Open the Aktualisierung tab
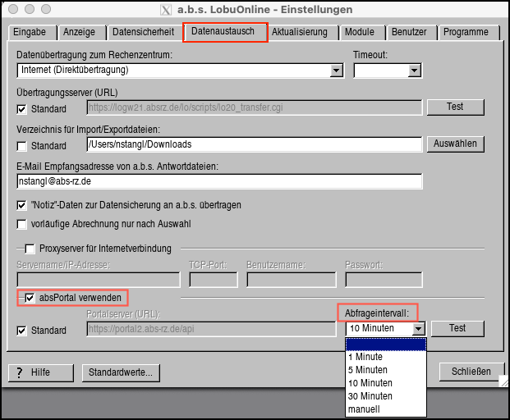Viewport: 510px width, 420px height. point(299,33)
